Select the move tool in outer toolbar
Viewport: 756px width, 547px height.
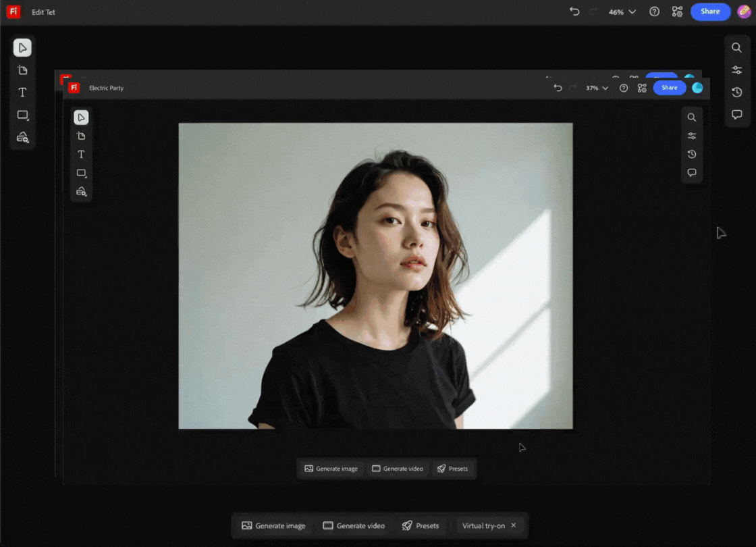click(x=22, y=48)
